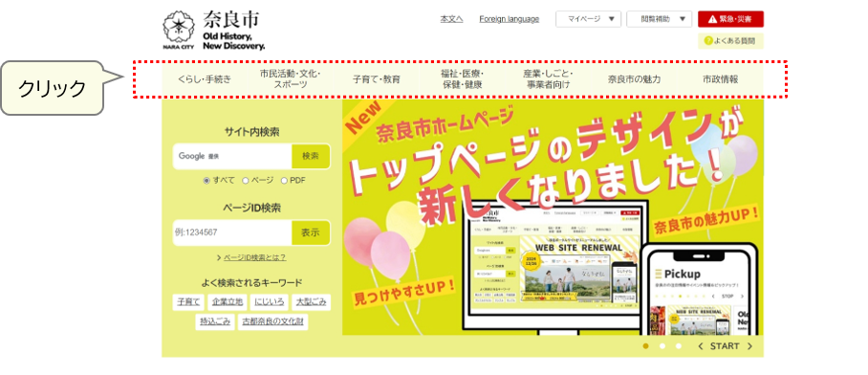Select the third carousel dot indicator
The height and width of the screenshot is (375, 868).
(x=678, y=346)
